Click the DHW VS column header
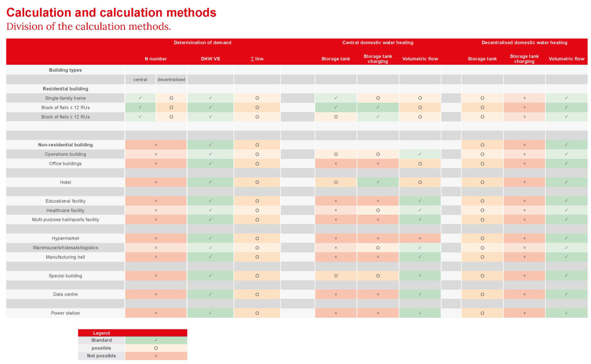591x364 pixels. pos(210,59)
